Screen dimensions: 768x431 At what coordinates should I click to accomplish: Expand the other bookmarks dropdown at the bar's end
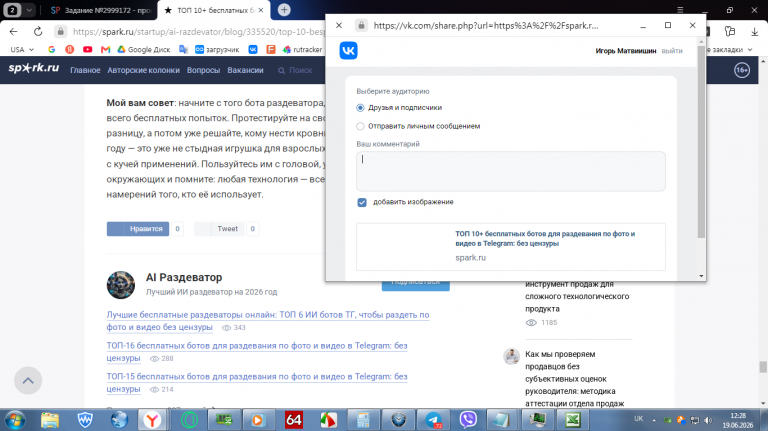pyautogui.click(x=750, y=49)
